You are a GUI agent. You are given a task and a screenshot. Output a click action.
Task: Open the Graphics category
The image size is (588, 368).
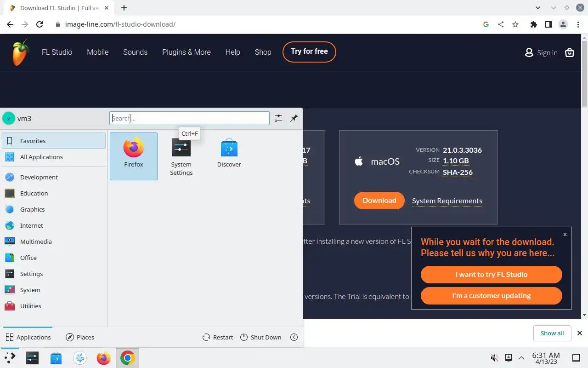click(54, 209)
